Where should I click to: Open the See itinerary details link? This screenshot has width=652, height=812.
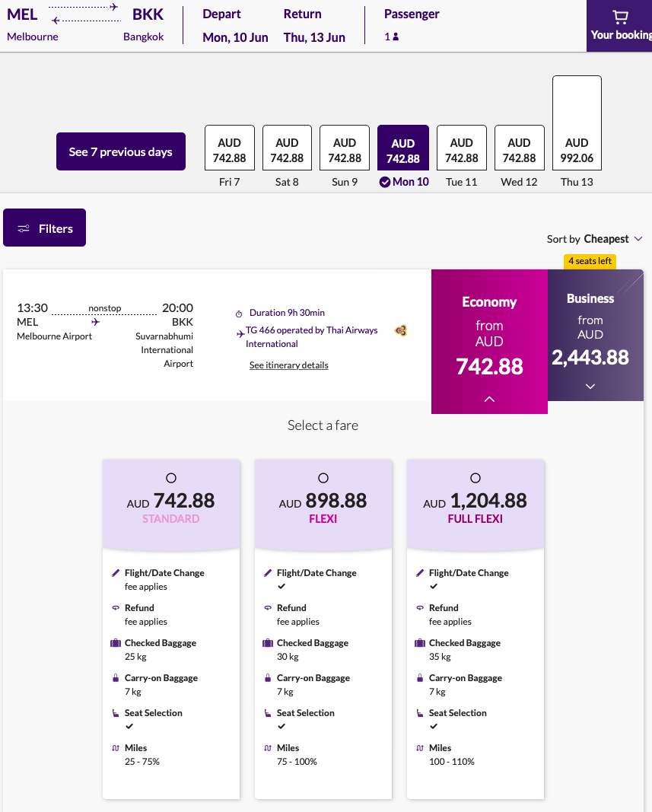coord(288,365)
